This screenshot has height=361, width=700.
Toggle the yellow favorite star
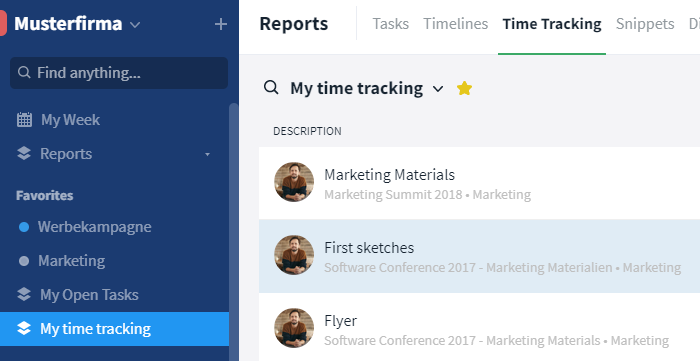[464, 88]
